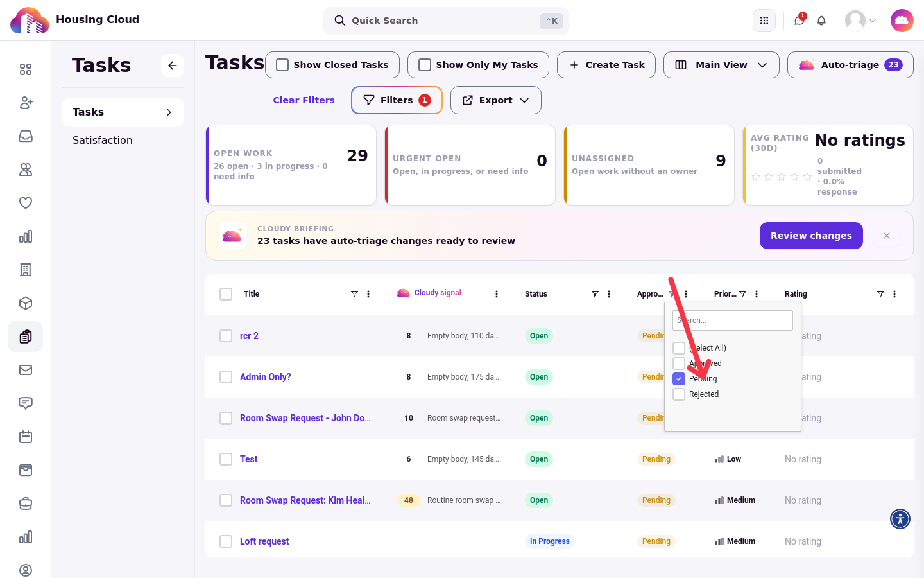924x578 pixels.
Task: Uncheck the Pending filter option
Action: point(679,379)
